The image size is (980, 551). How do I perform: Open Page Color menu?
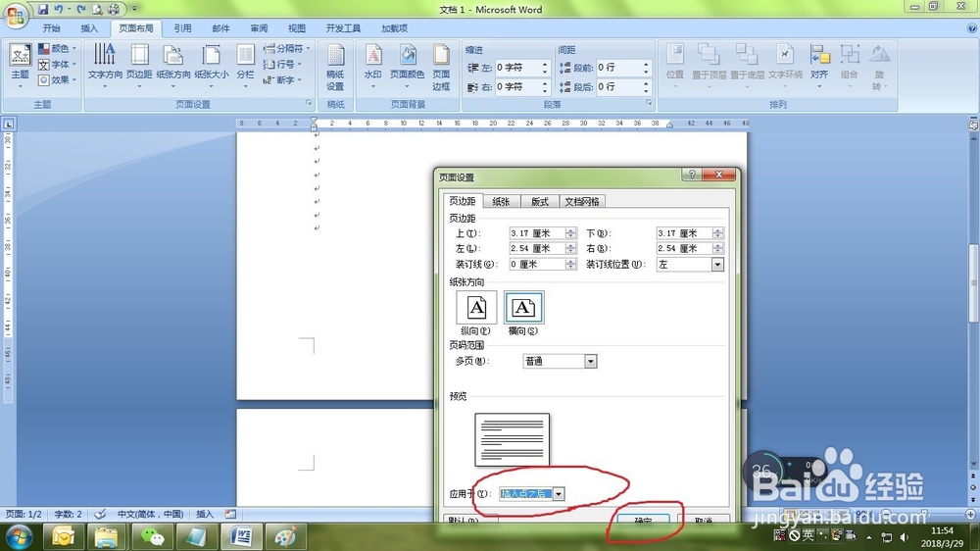(407, 67)
